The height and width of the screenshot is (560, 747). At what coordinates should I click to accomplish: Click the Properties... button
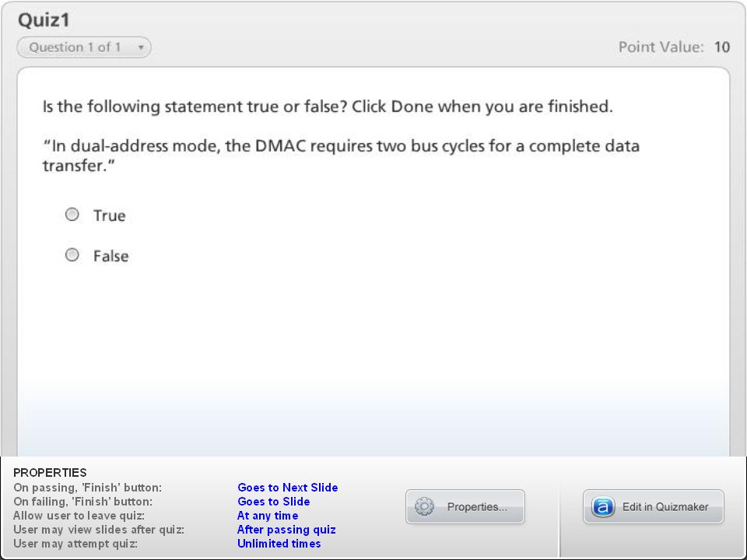465,506
